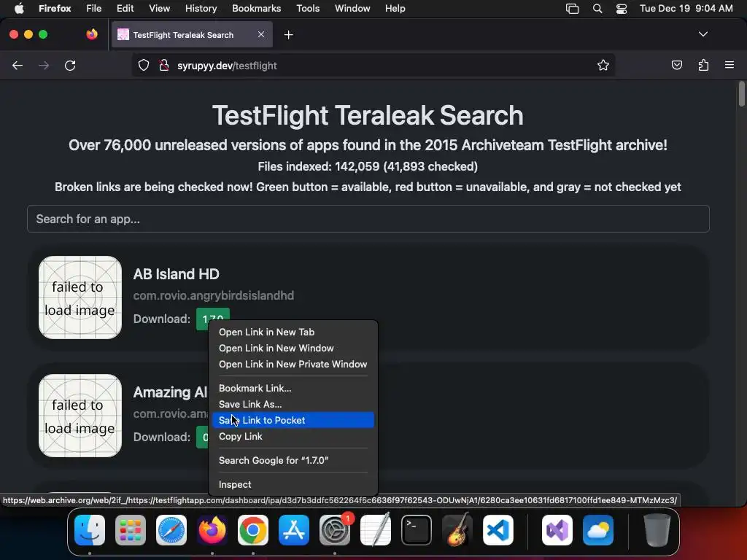This screenshot has height=560, width=747.
Task: Click the green download button for Amazing Al
Action: click(203, 437)
